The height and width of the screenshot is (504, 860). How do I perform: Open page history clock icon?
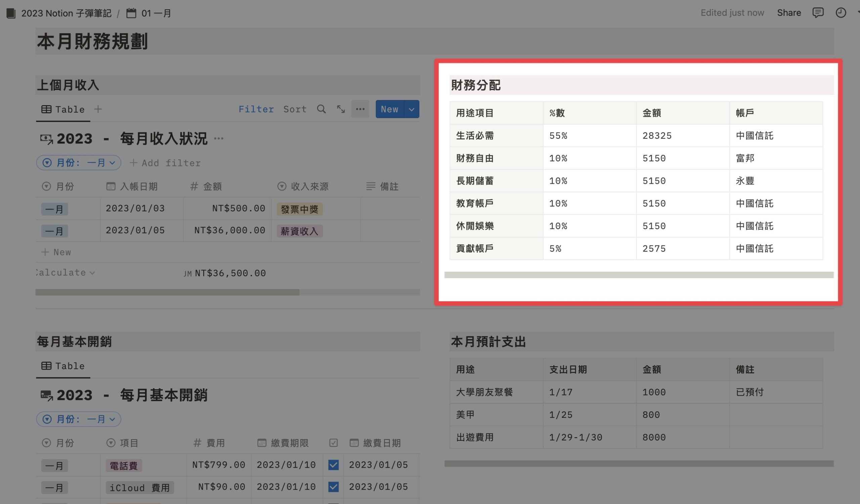coord(841,13)
